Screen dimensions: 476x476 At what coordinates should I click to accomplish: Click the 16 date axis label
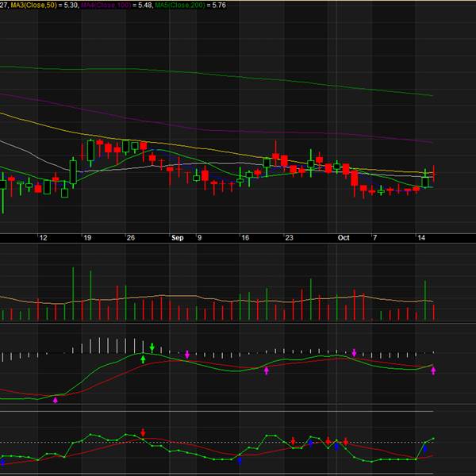pos(245,238)
